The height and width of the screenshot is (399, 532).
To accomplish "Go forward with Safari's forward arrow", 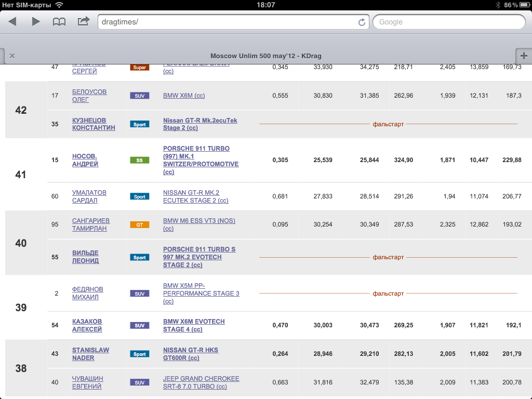I will click(x=36, y=22).
